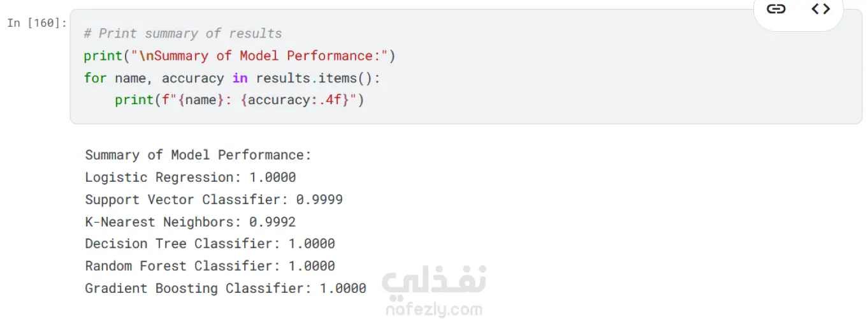Image resolution: width=868 pixels, height=319 pixels.
Task: Click the purple 'in' keyword in code
Action: 240,78
